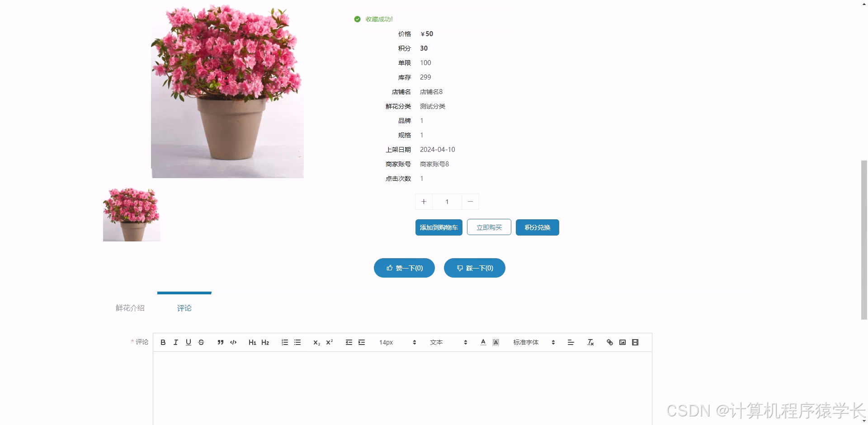Insert an ordered list in the comment
The width and height of the screenshot is (868, 425).
(285, 342)
